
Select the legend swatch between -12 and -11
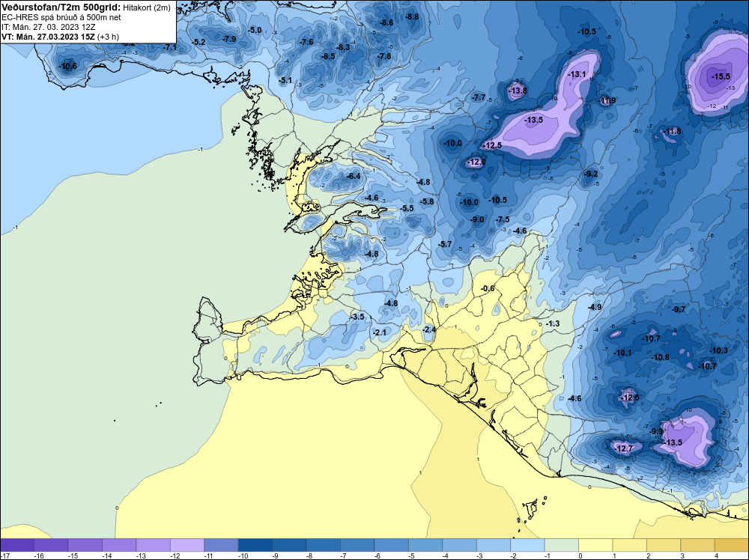coord(187,545)
